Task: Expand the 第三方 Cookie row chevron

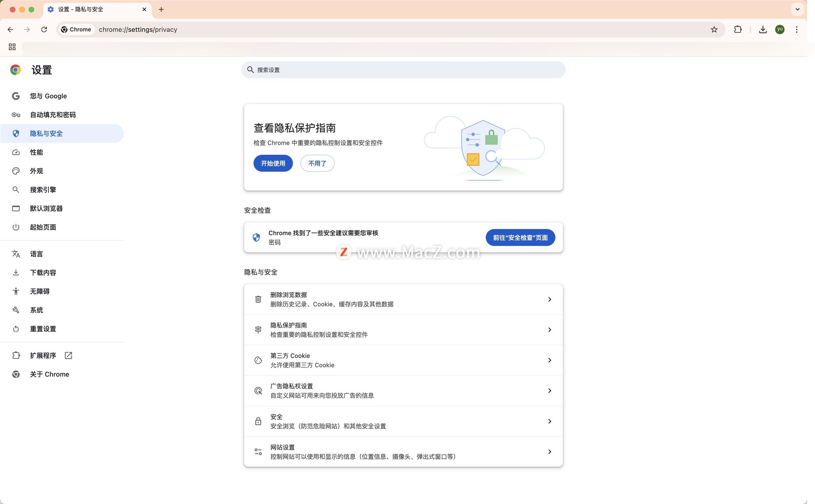Action: [x=549, y=360]
